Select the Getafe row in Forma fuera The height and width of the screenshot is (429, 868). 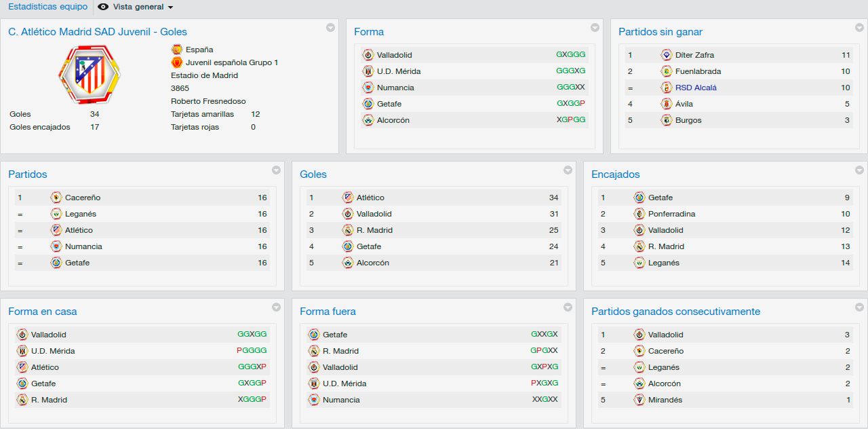pyautogui.click(x=433, y=335)
